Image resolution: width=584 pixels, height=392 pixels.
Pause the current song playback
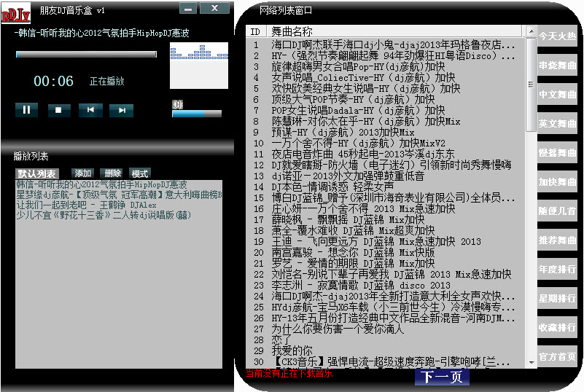click(26, 110)
